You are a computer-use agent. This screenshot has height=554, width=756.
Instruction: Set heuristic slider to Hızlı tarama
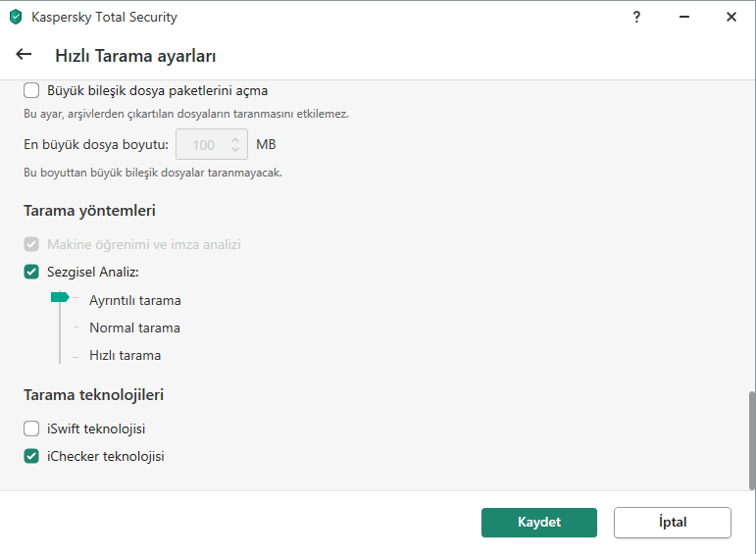[x=125, y=355]
